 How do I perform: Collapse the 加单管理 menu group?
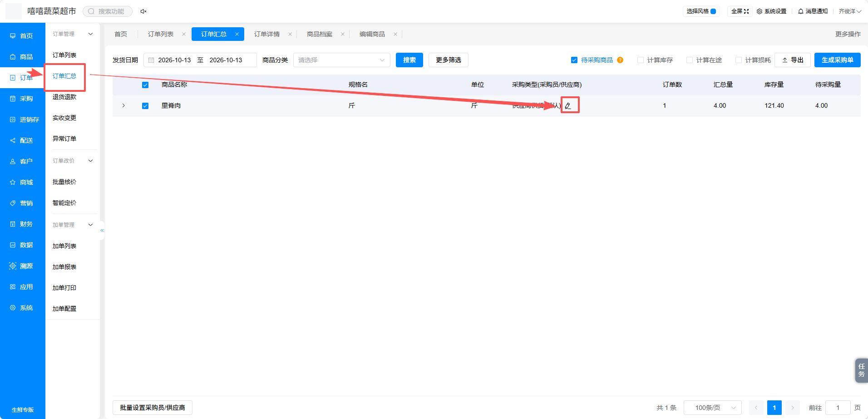click(x=90, y=225)
